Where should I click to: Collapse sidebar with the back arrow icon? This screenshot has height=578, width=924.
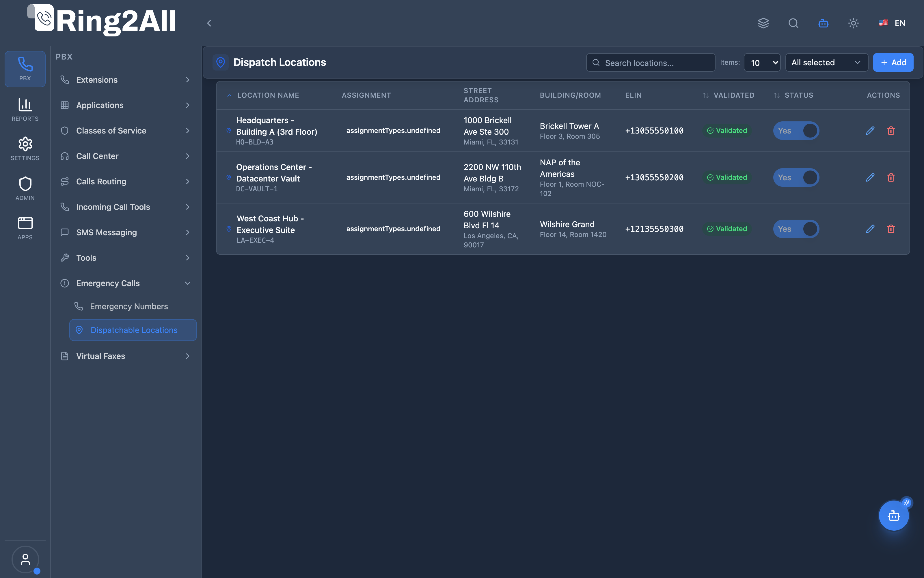point(209,23)
